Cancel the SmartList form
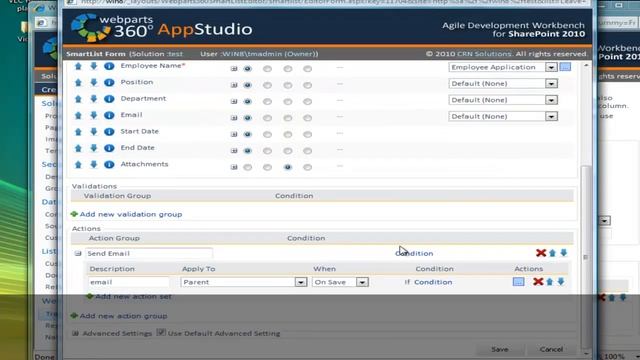Image resolution: width=640 pixels, height=360 pixels. coord(551,349)
